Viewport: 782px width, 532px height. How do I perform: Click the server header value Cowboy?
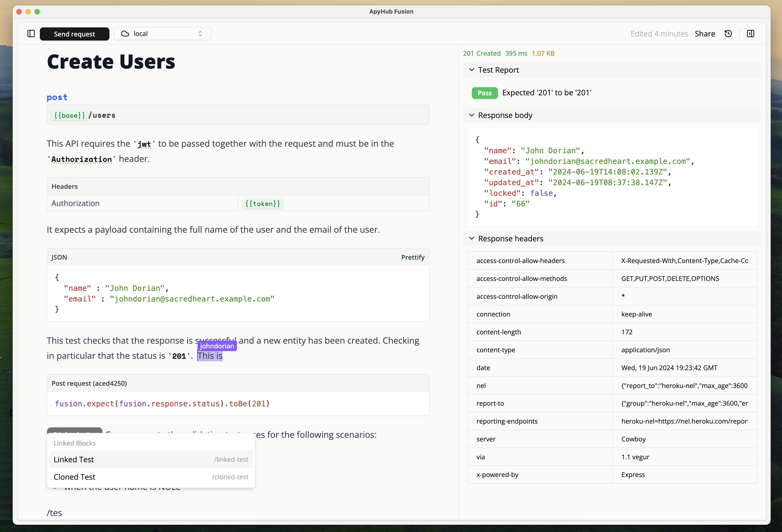coord(633,439)
